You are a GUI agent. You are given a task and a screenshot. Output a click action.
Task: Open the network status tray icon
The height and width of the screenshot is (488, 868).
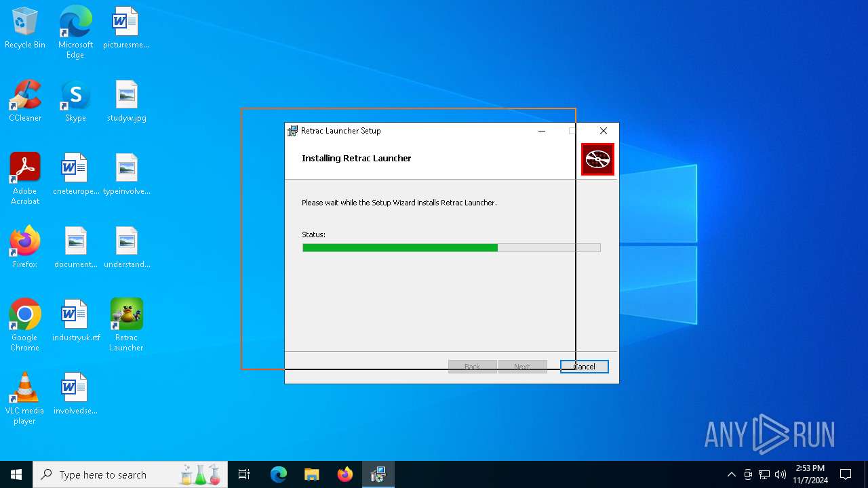764,474
